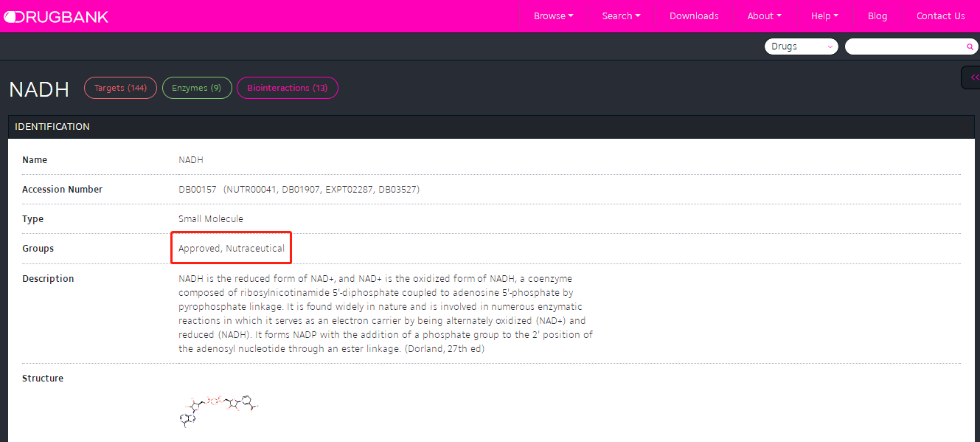Open the Browse dropdown menu
Screen dimensions: 980x442
(553, 16)
